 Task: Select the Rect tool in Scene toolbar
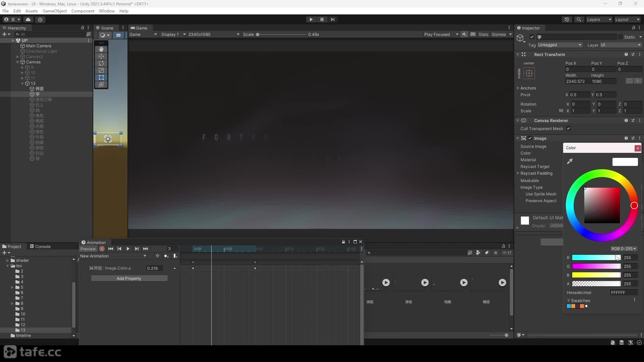[101, 77]
